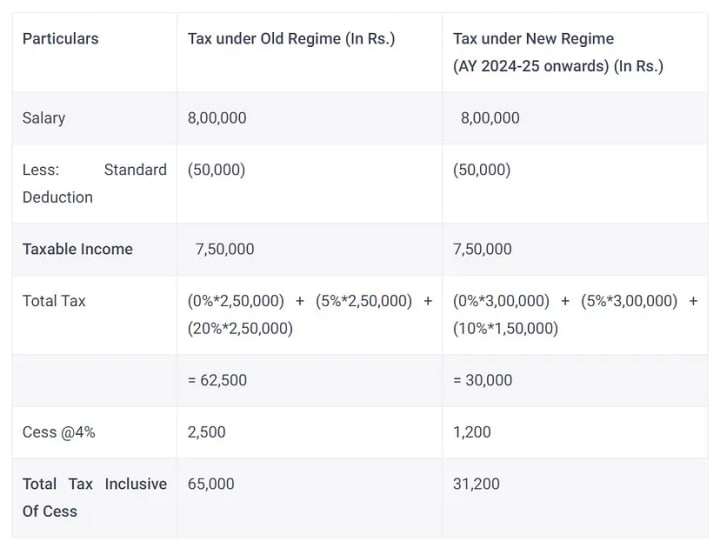Screen dimensions: 720x548
Task: Click the Cess @4% row label
Action: tap(60, 432)
